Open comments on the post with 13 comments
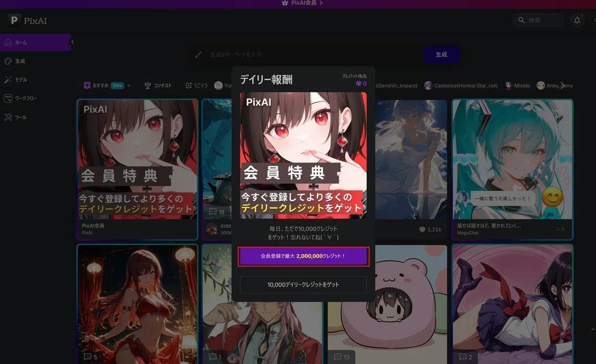596x364 pixels. click(x=342, y=357)
